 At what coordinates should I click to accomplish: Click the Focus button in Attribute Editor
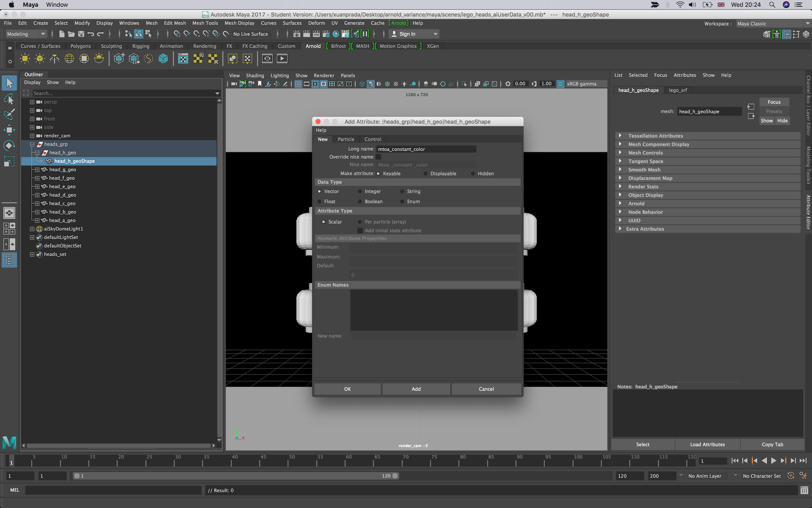point(774,102)
